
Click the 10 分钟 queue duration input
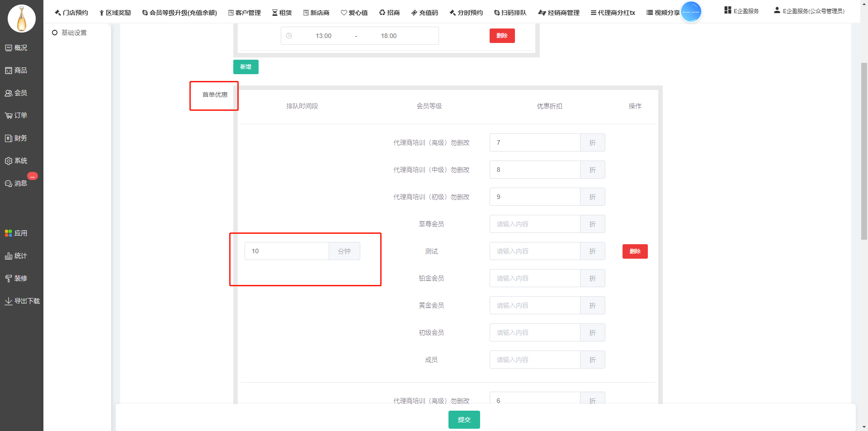(287, 251)
